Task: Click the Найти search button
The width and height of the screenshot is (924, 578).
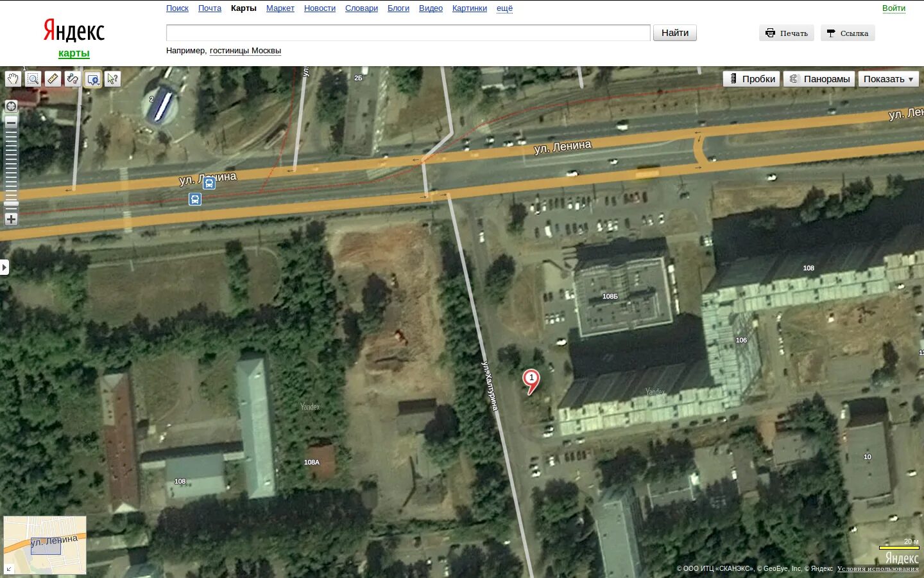Action: tap(675, 33)
